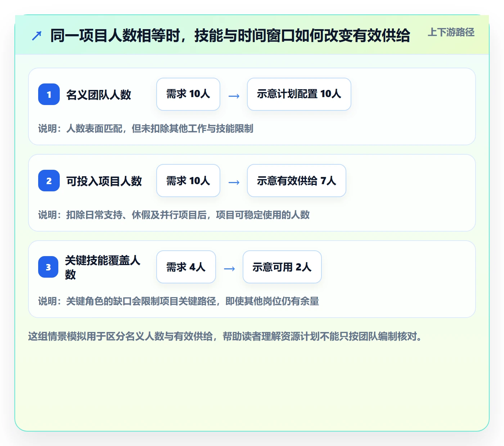Select the 需求 4人 chip
Image resolution: width=504 pixels, height=446 pixels.
click(x=186, y=267)
